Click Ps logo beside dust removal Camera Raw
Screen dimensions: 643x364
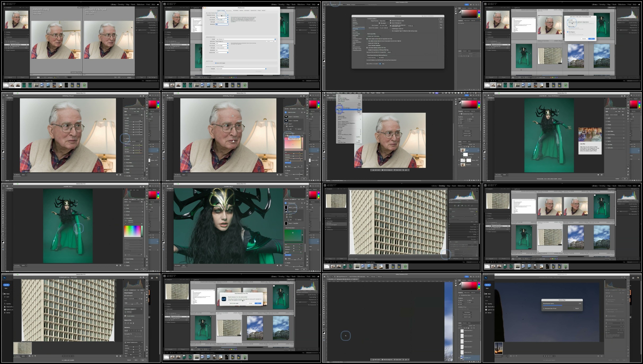click(486, 278)
